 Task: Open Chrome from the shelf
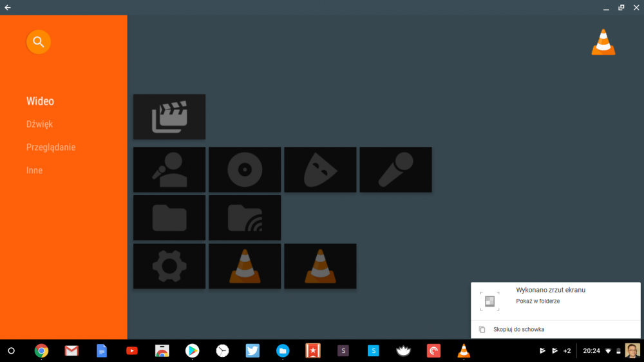tap(41, 351)
